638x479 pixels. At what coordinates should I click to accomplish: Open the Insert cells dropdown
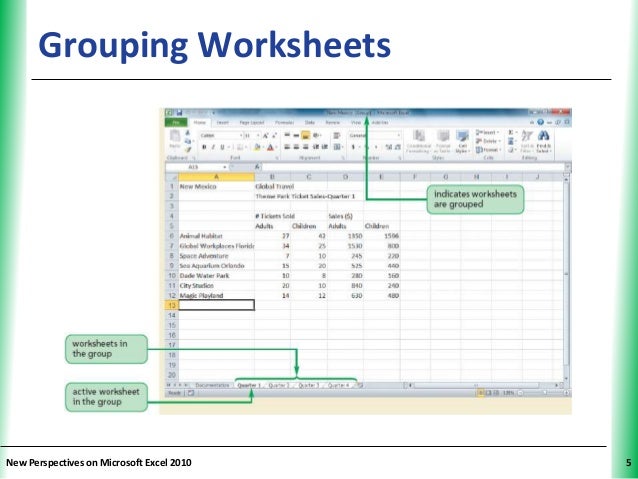tap(488, 133)
